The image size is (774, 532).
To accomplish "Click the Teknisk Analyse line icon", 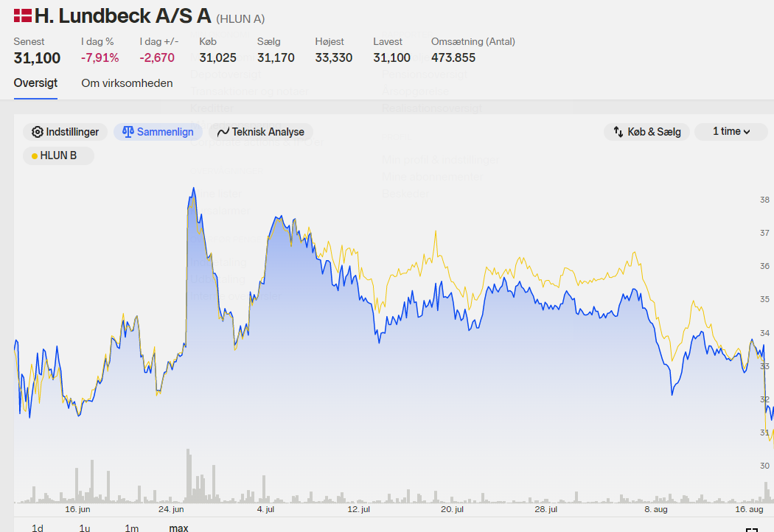I will pos(223,132).
